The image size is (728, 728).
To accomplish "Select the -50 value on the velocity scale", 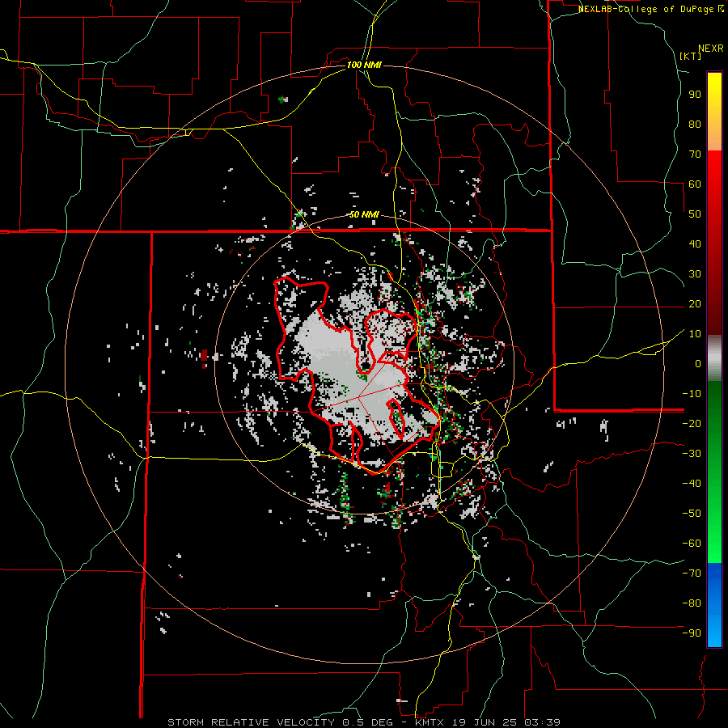I will (692, 514).
